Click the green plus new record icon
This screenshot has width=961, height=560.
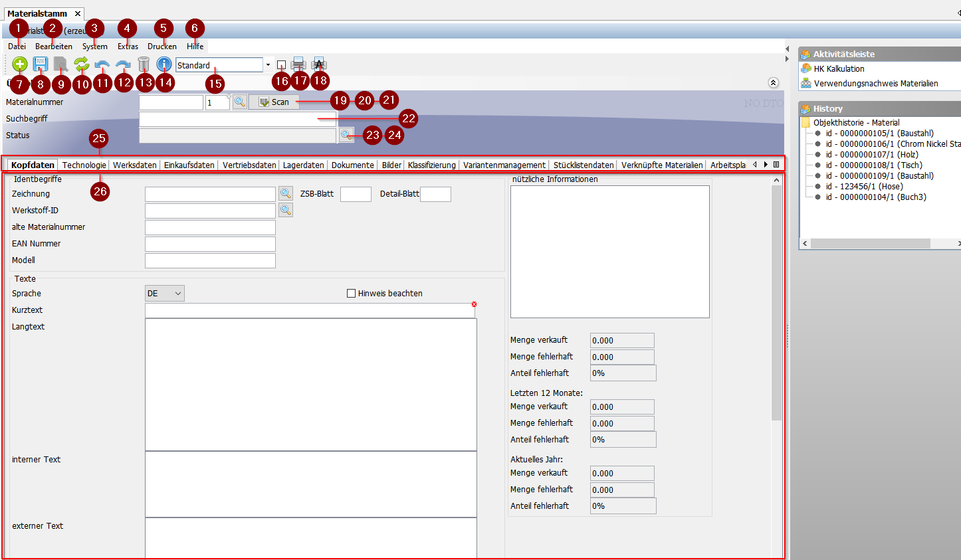pyautogui.click(x=20, y=64)
